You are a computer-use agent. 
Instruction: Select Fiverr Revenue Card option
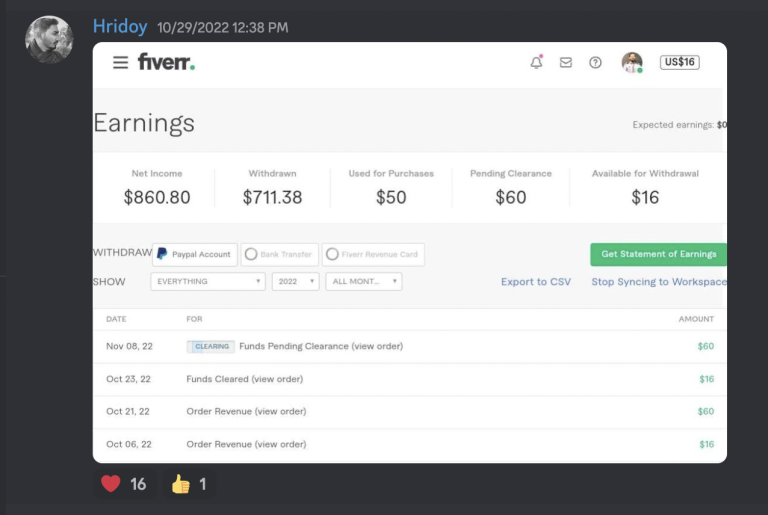tap(373, 254)
